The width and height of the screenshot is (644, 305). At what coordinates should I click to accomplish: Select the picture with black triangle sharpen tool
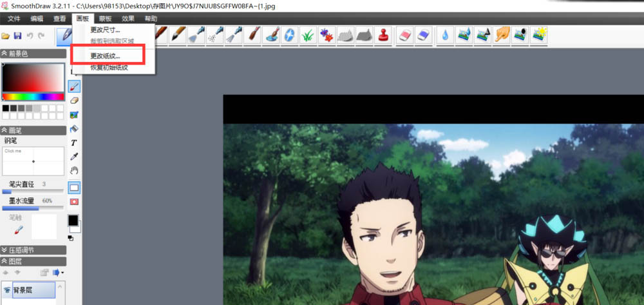[x=483, y=35]
